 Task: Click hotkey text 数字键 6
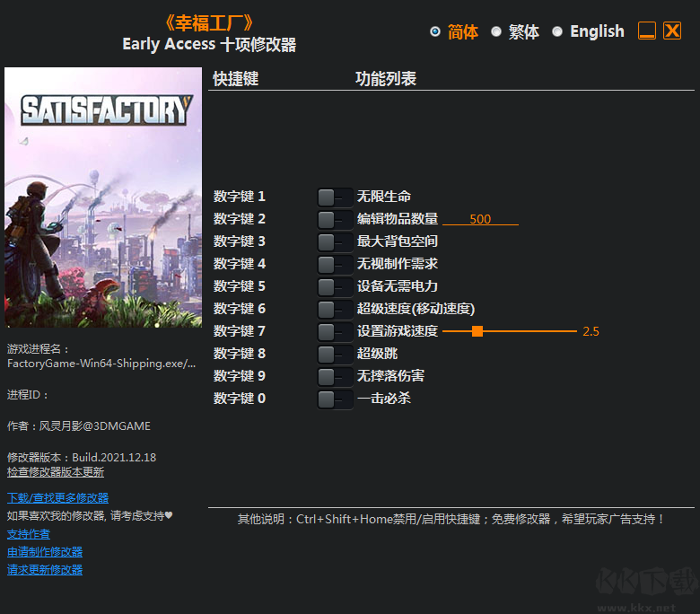(240, 309)
